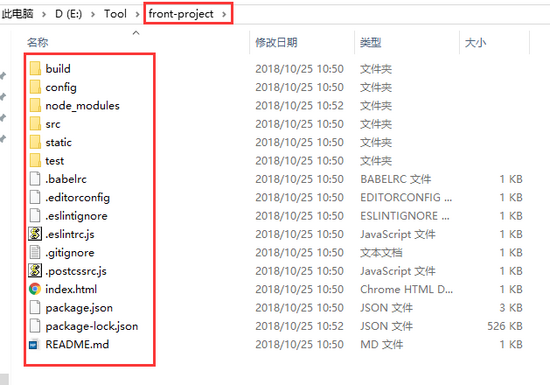550x385 pixels.
Task: Select the .eslintignore file icon
Action: (x=35, y=216)
